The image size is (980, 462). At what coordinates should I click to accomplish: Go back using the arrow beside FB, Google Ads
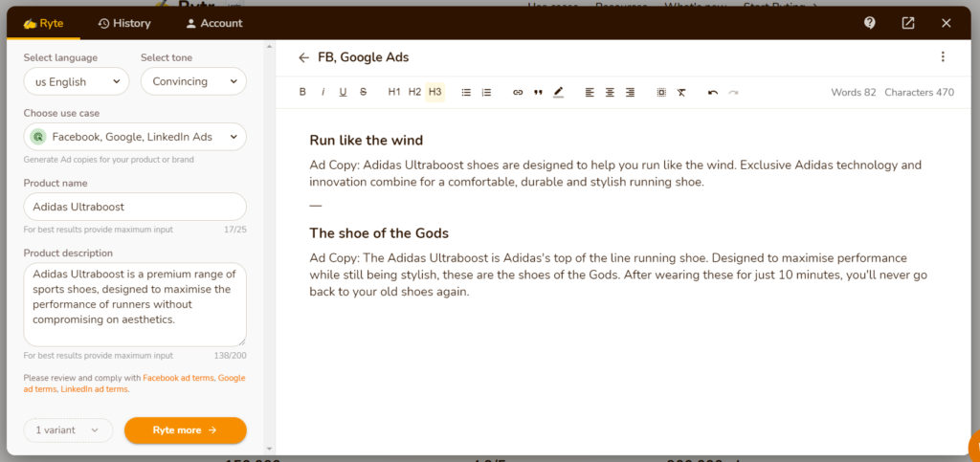[x=303, y=57]
